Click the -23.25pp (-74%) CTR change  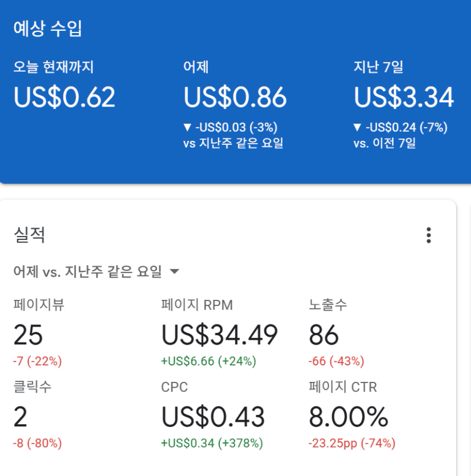pyautogui.click(x=351, y=443)
